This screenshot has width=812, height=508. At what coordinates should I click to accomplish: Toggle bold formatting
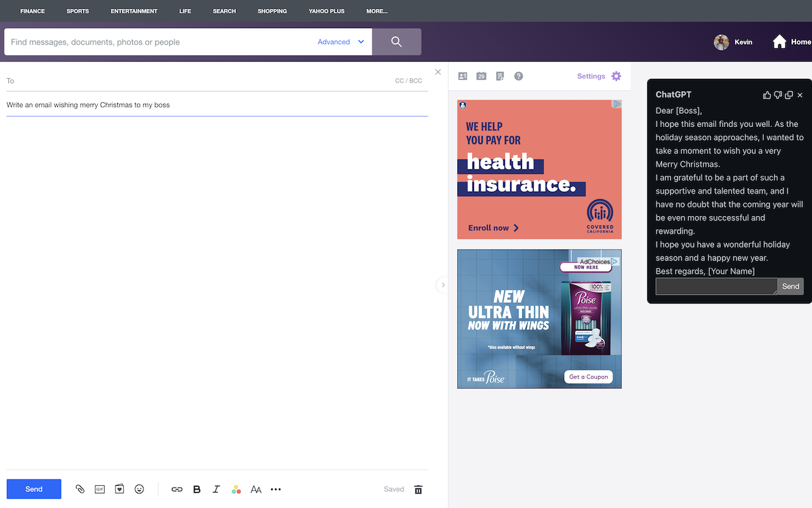pyautogui.click(x=197, y=489)
